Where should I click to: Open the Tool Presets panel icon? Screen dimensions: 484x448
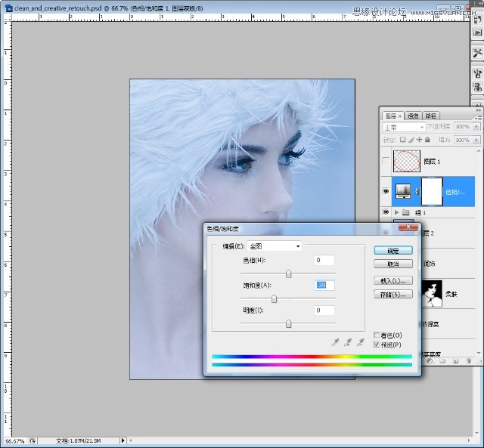(477, 53)
